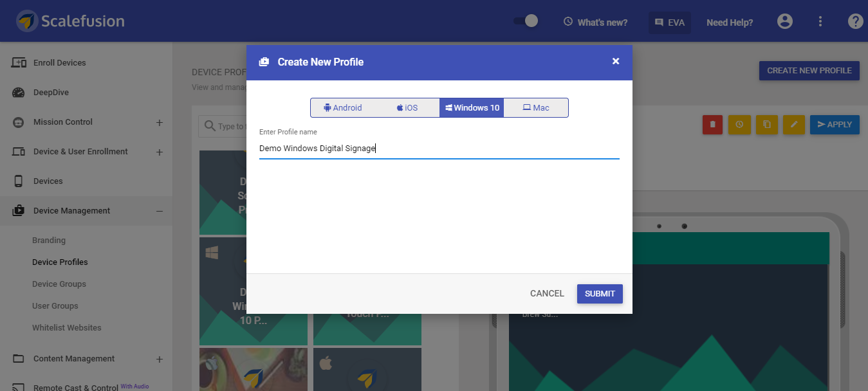868x391 pixels.
Task: Select the Android platform tab
Action: [x=343, y=107]
